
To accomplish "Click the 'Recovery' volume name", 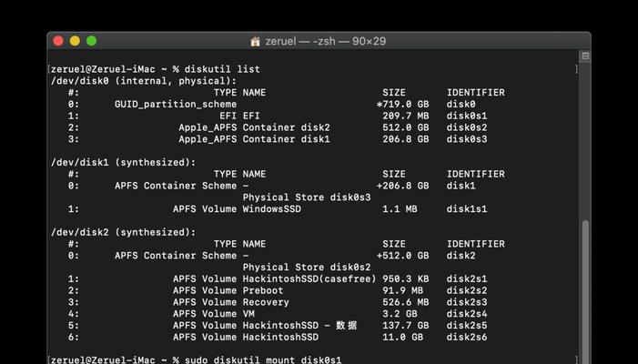I will (x=266, y=302).
